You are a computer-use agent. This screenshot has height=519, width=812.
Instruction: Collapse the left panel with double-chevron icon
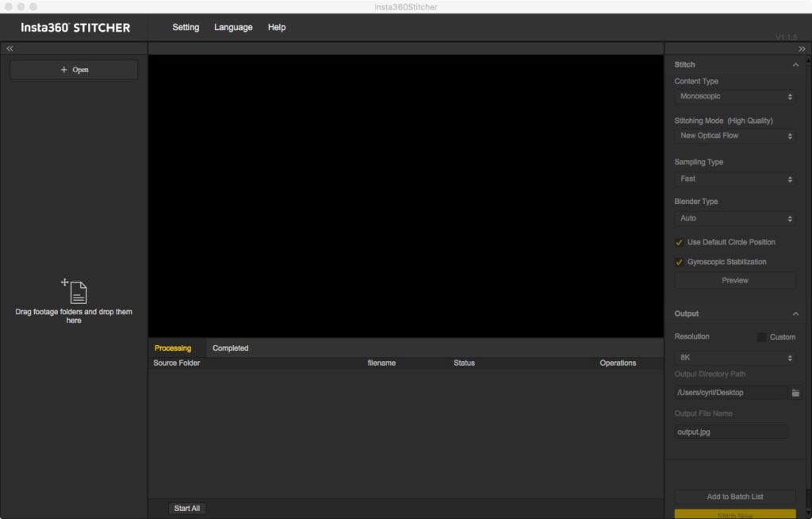point(10,48)
